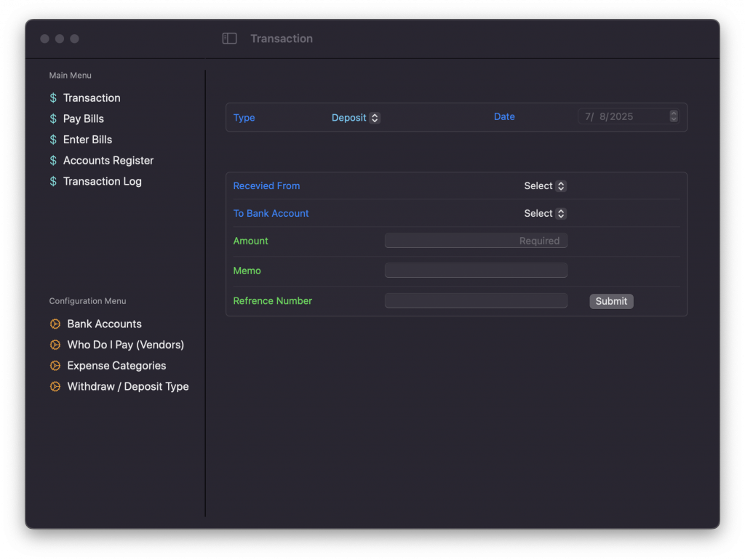Focus the Memo text field

point(476,271)
